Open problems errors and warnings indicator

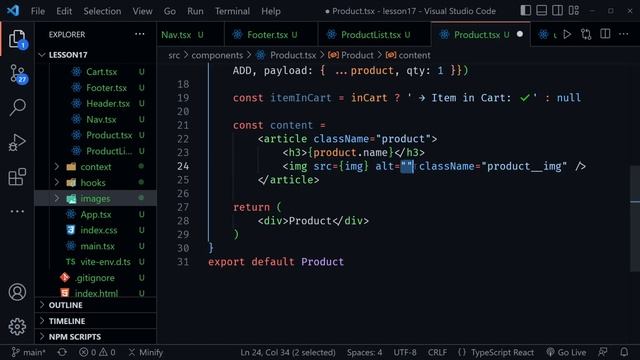(97, 352)
